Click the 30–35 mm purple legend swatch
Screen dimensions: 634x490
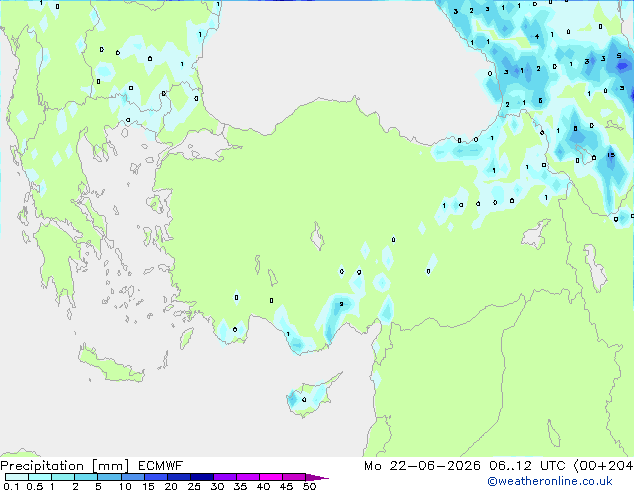pos(225,477)
